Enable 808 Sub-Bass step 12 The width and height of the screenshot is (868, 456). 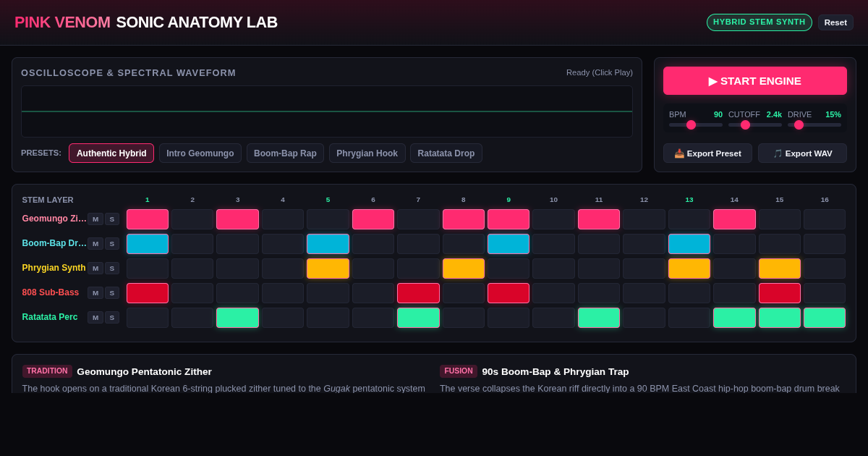pos(644,293)
